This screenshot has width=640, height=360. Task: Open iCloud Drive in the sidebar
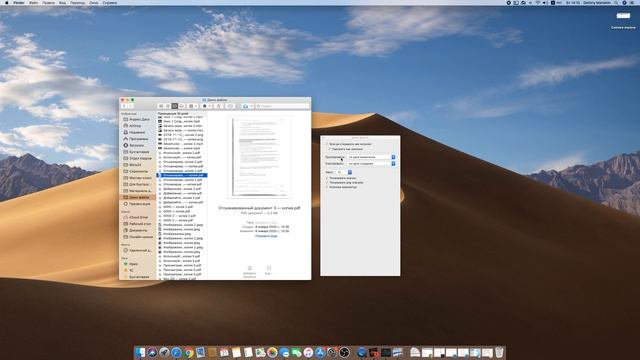[138, 217]
